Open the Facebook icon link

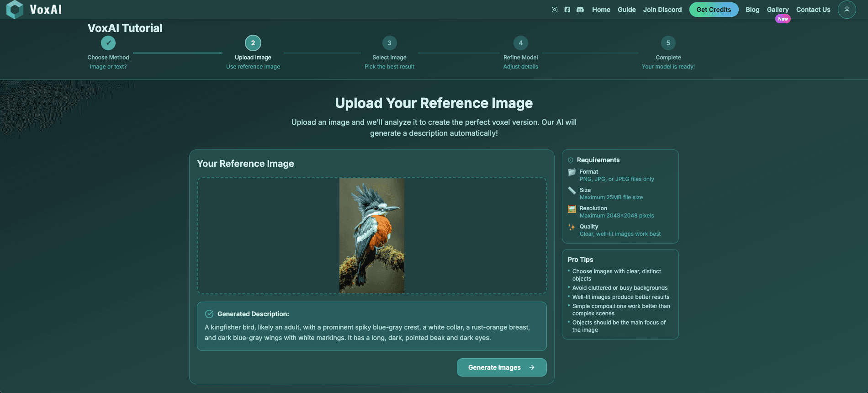567,10
